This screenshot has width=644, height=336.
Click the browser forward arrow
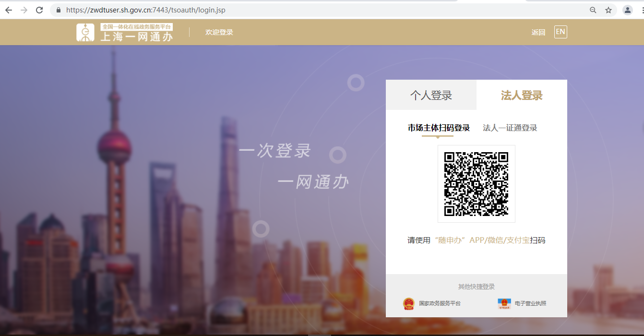24,10
